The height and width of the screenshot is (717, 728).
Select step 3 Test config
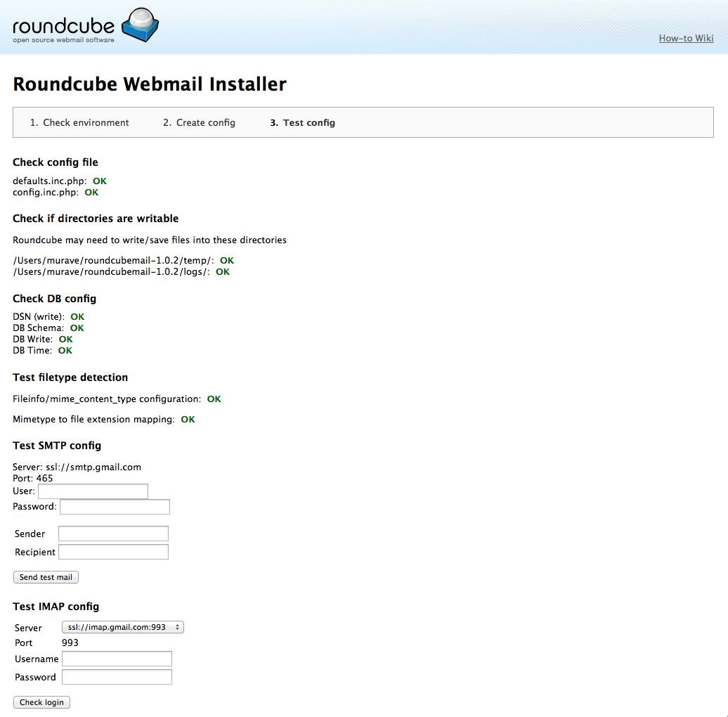coord(302,122)
